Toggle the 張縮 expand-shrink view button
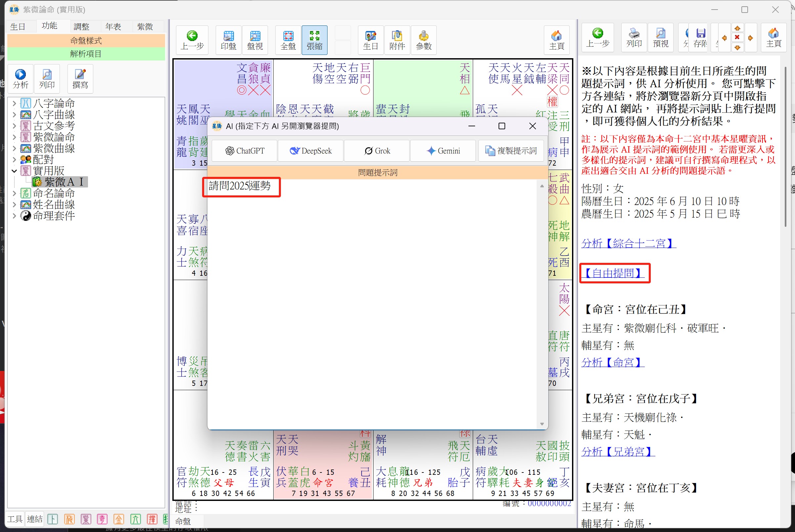The width and height of the screenshot is (795, 532). [314, 40]
